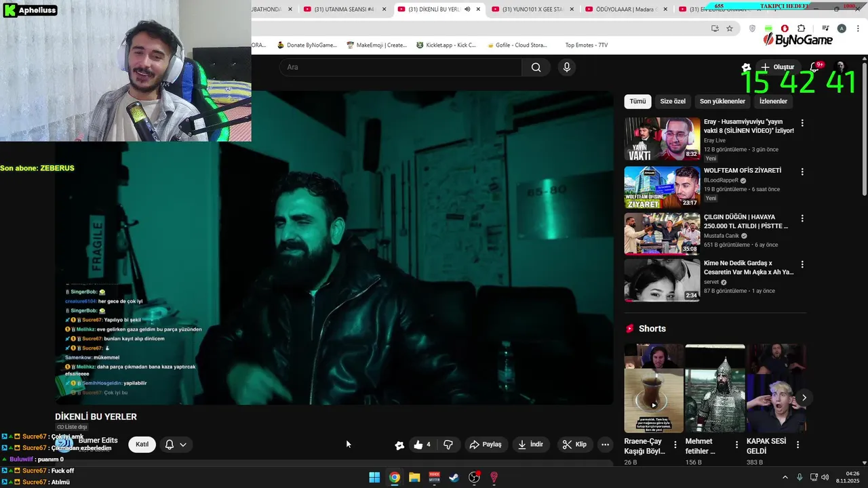
Task: Dislike the video with thumbs-down icon
Action: 448,445
